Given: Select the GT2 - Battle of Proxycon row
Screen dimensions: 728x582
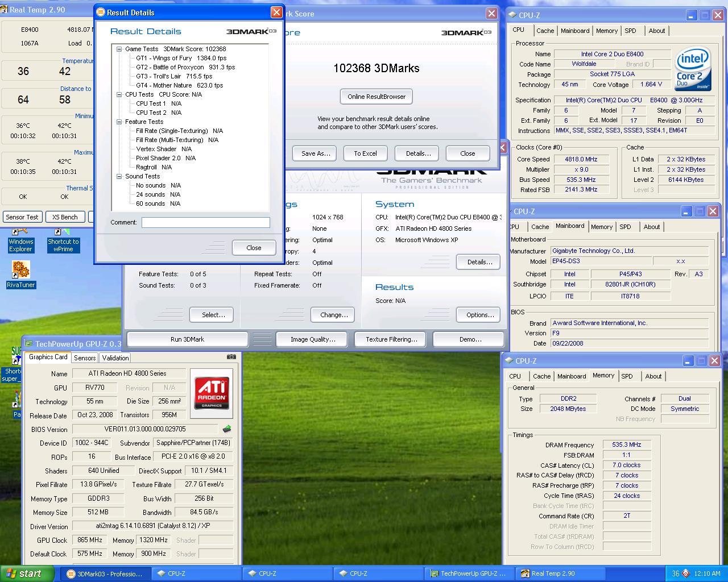Looking at the screenshot, I should (185, 67).
